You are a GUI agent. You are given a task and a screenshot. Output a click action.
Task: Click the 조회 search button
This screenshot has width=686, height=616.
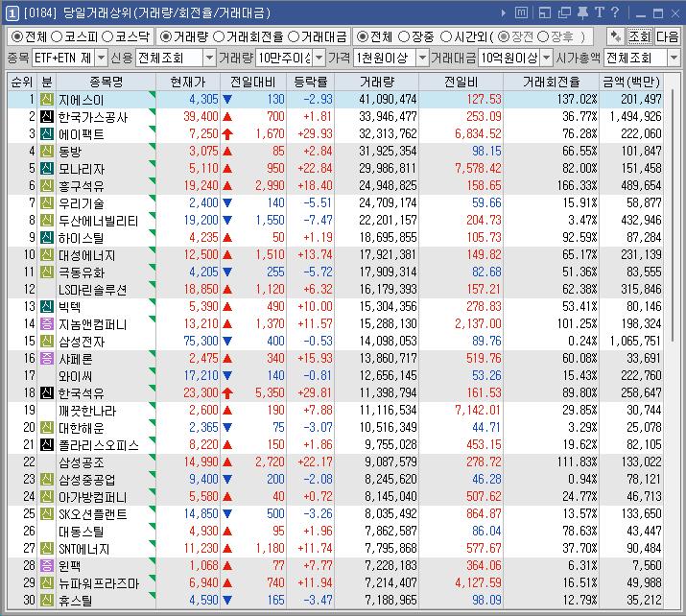[640, 36]
